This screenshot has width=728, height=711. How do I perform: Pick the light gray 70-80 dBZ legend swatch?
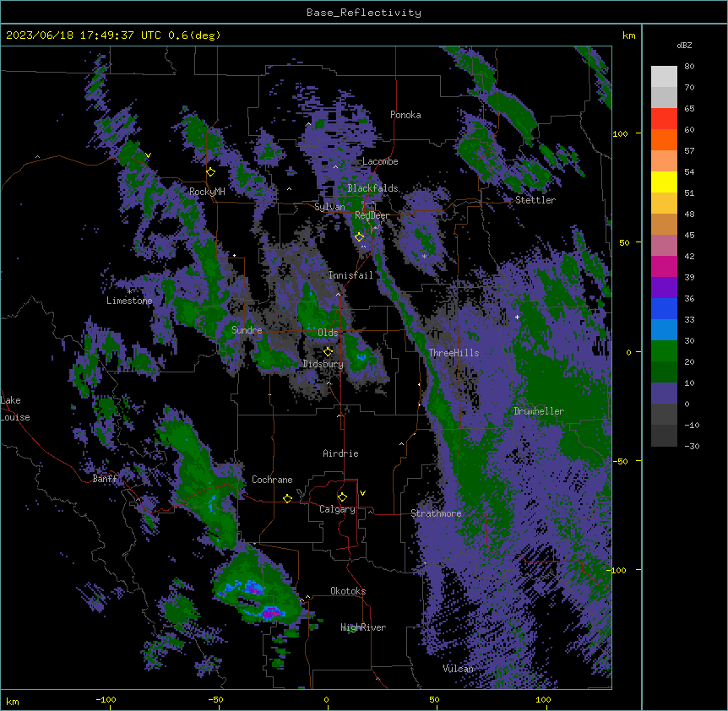point(664,77)
